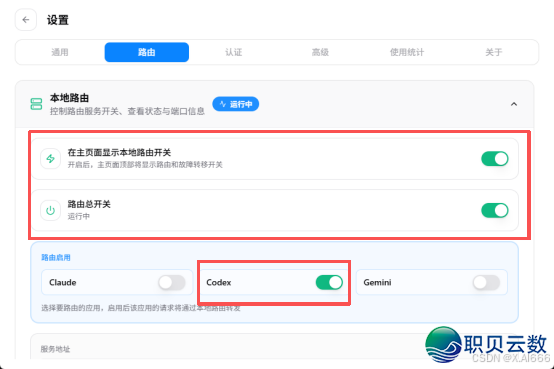The height and width of the screenshot is (369, 554).
Task: Click the 运行中 status badge
Action: 236,104
